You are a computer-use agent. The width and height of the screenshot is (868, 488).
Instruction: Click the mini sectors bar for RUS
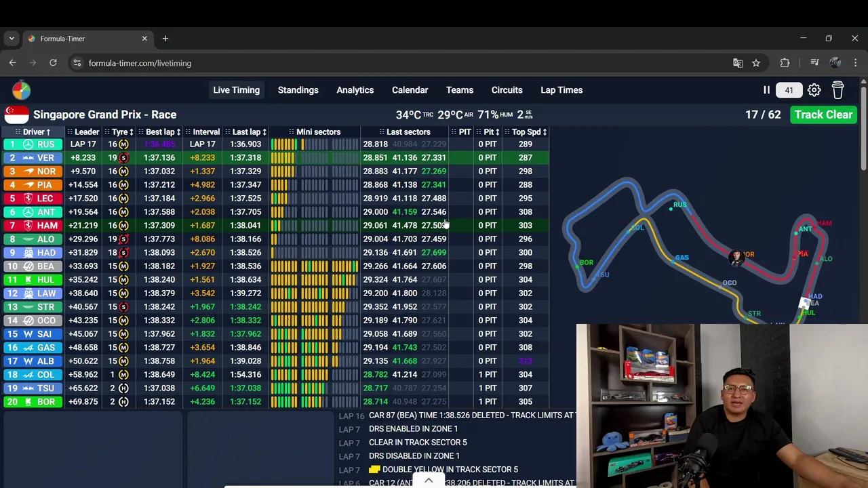pos(315,144)
